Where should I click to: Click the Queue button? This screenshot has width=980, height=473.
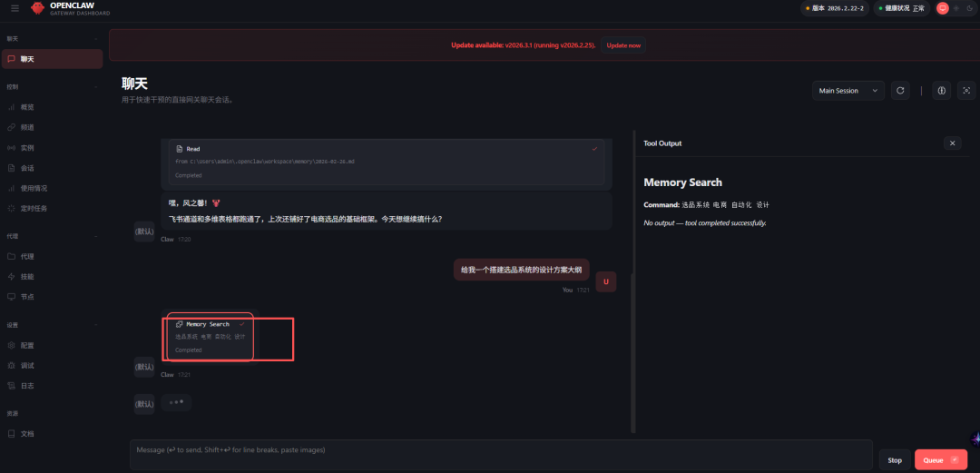[x=941, y=460]
